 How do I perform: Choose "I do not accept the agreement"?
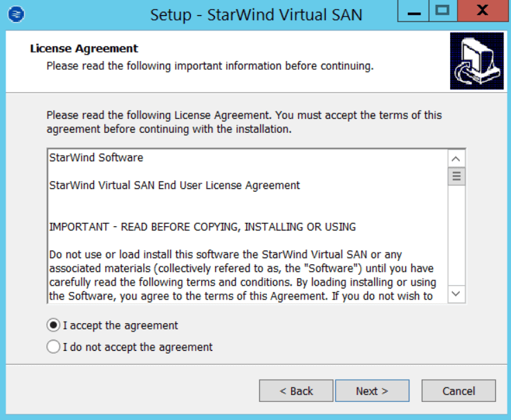[x=53, y=347]
